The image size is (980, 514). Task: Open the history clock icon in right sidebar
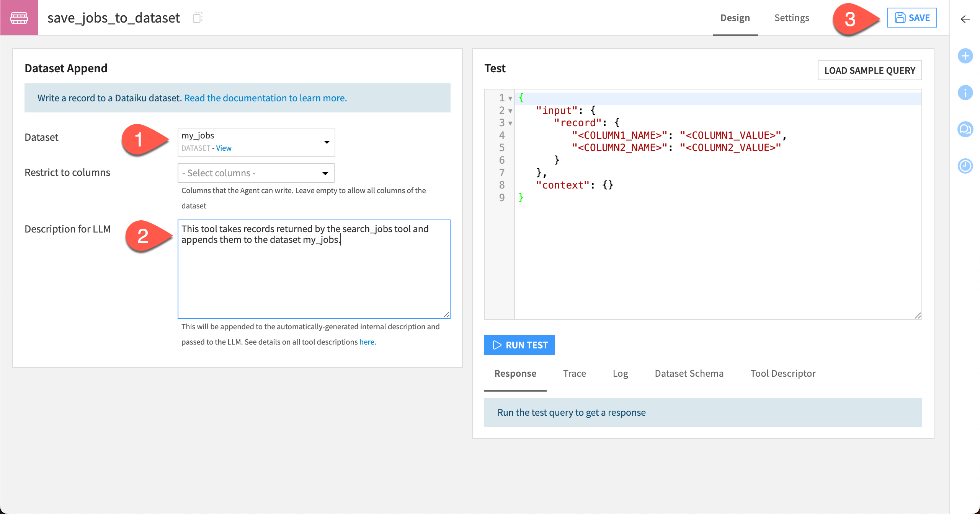pos(965,166)
